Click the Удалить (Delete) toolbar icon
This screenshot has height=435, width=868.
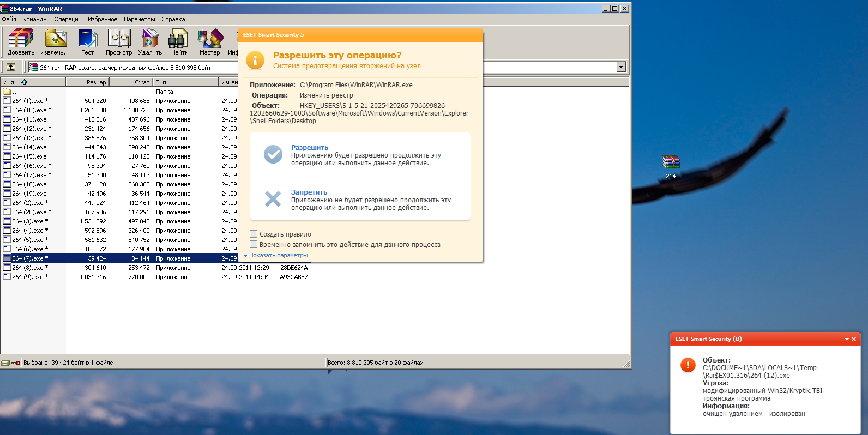(x=150, y=42)
